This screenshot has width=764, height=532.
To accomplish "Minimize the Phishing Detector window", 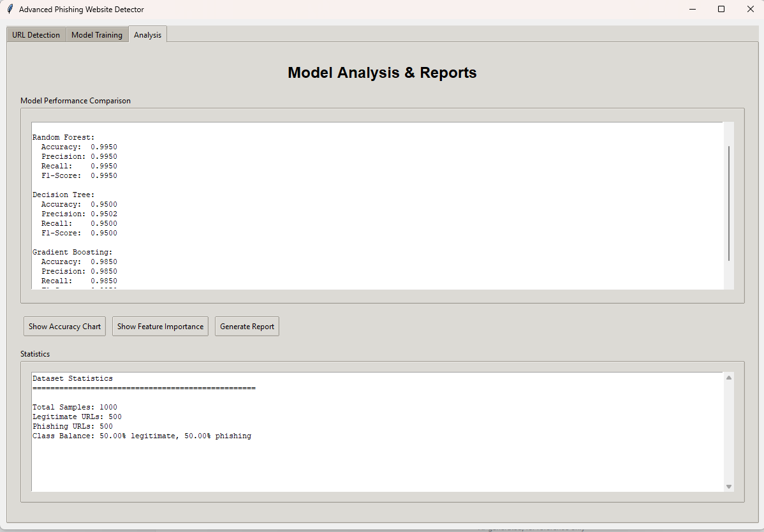I will [x=692, y=10].
